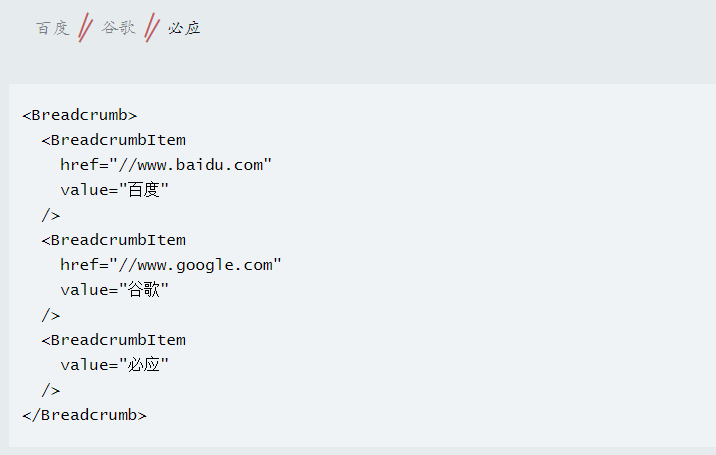This screenshot has height=455, width=716.
Task: Click the first self-closing /> in code
Action: (51, 215)
